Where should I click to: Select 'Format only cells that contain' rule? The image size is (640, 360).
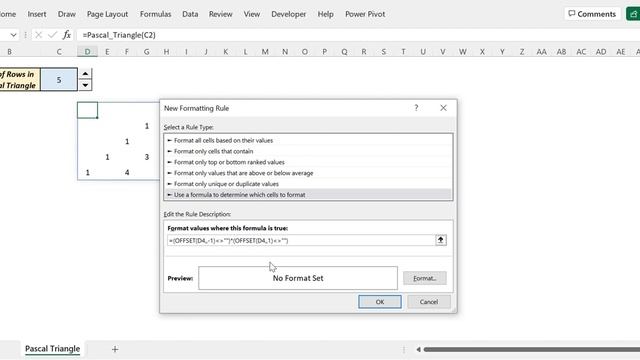click(309, 151)
